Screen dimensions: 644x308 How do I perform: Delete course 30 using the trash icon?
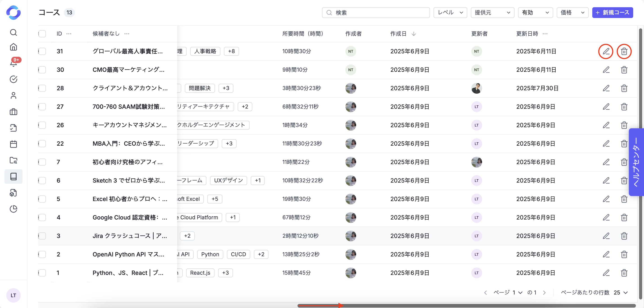pyautogui.click(x=624, y=70)
